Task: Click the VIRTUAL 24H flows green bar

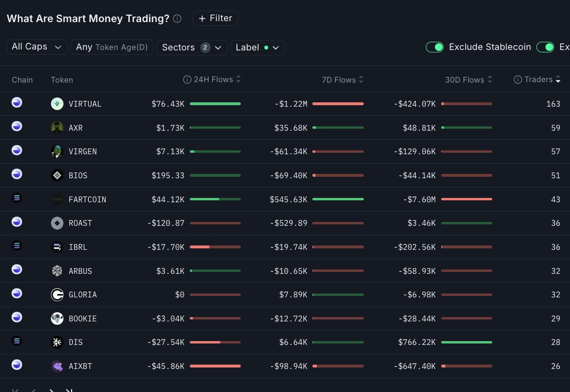Action: pos(215,104)
